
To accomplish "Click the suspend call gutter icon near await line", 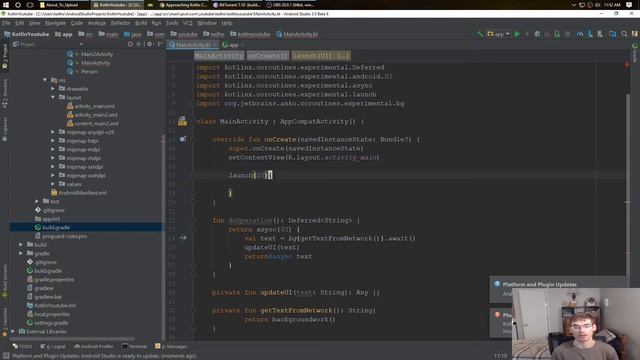I will tap(183, 238).
